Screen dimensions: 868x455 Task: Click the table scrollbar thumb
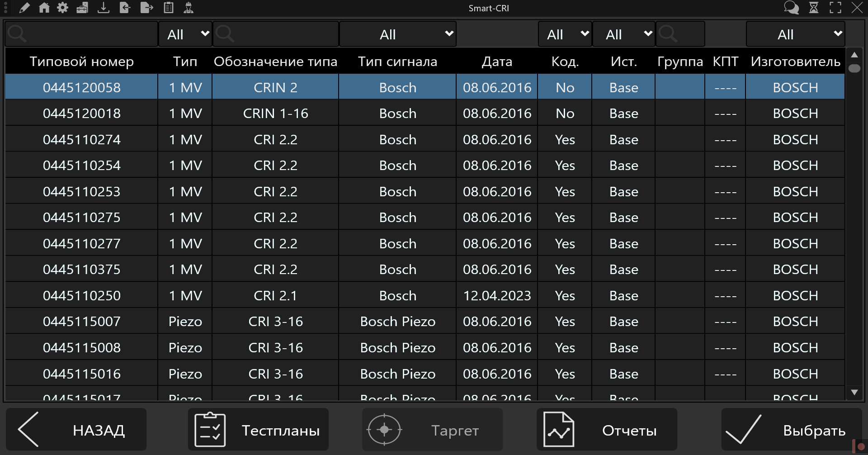pos(854,68)
